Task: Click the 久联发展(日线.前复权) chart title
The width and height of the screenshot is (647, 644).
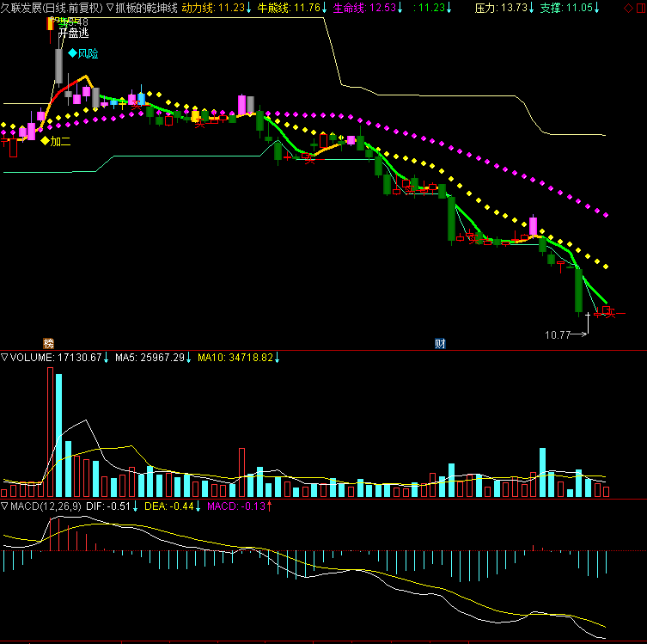Action: tap(52, 8)
